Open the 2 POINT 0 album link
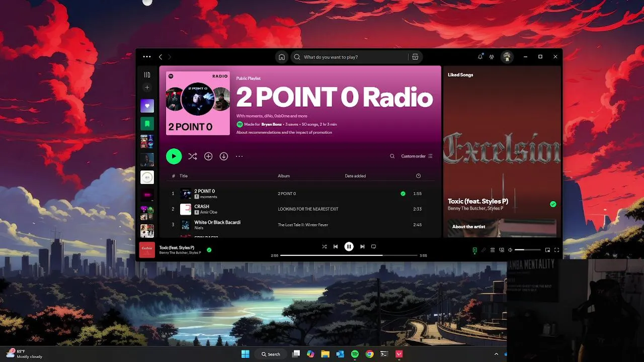This screenshot has width=644, height=362. coord(287,194)
